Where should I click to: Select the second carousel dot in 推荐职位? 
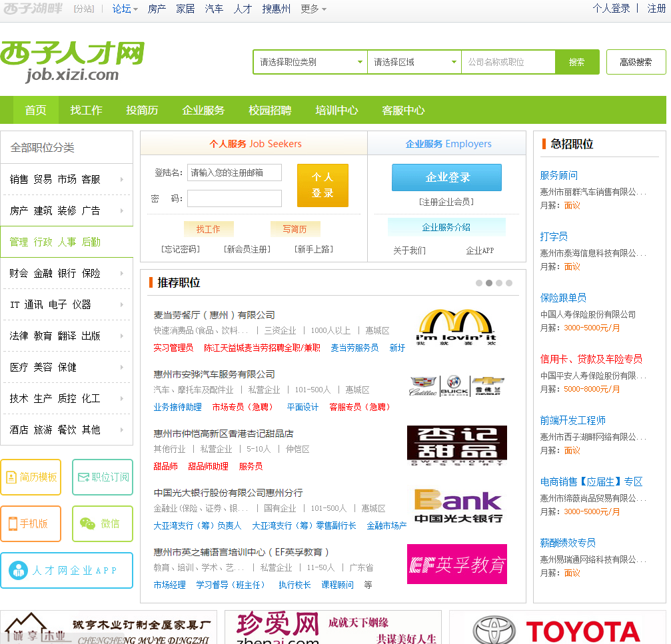click(488, 283)
